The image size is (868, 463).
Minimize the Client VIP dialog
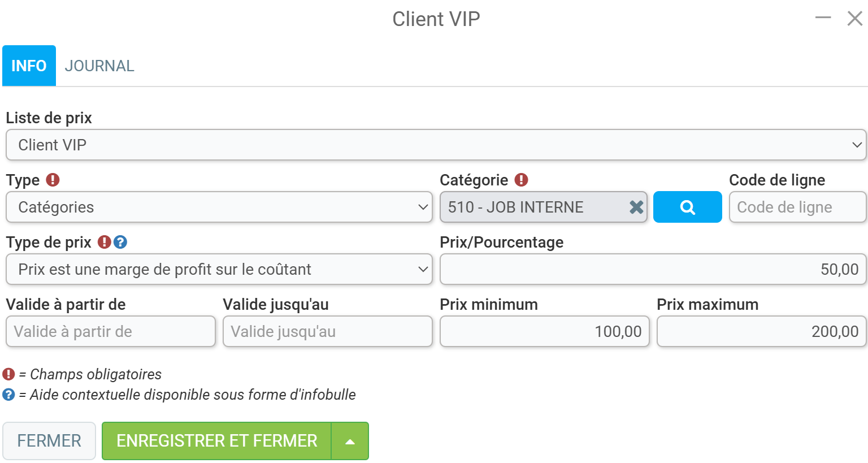point(823,18)
